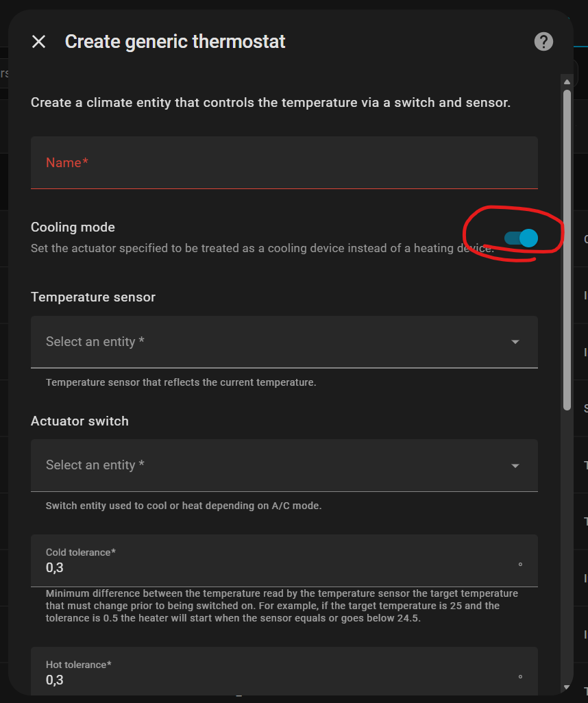The image size is (588, 703).
Task: Click the scrollbar down arrow
Action: coord(567,687)
